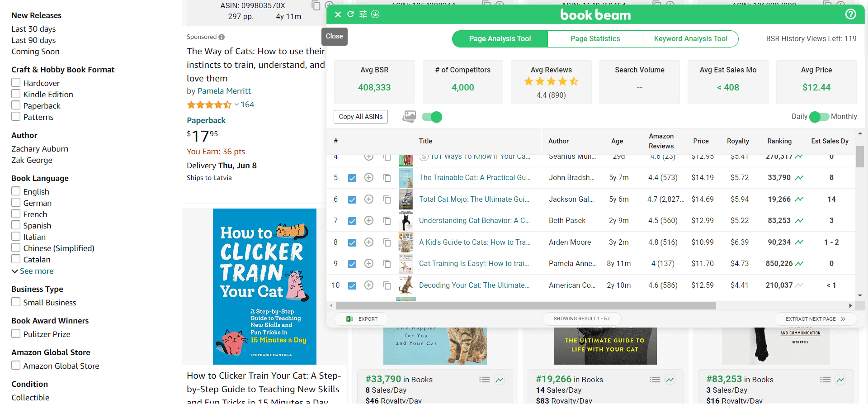
Task: Switch to Page Analysis Tool tab
Action: pyautogui.click(x=500, y=39)
